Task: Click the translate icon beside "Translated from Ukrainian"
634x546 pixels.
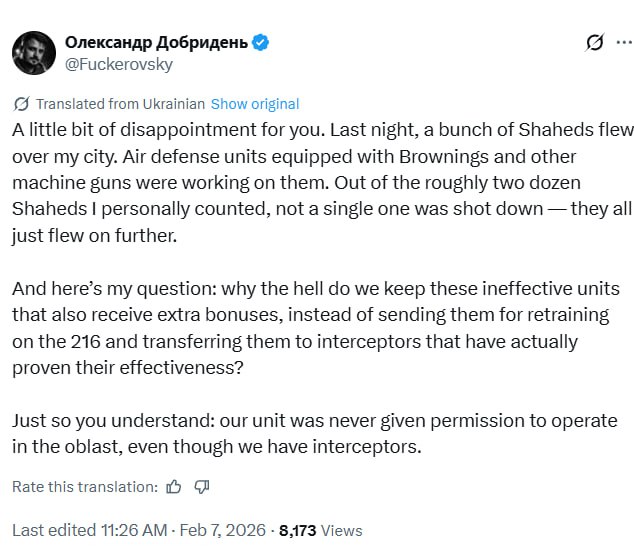Action: [21, 104]
